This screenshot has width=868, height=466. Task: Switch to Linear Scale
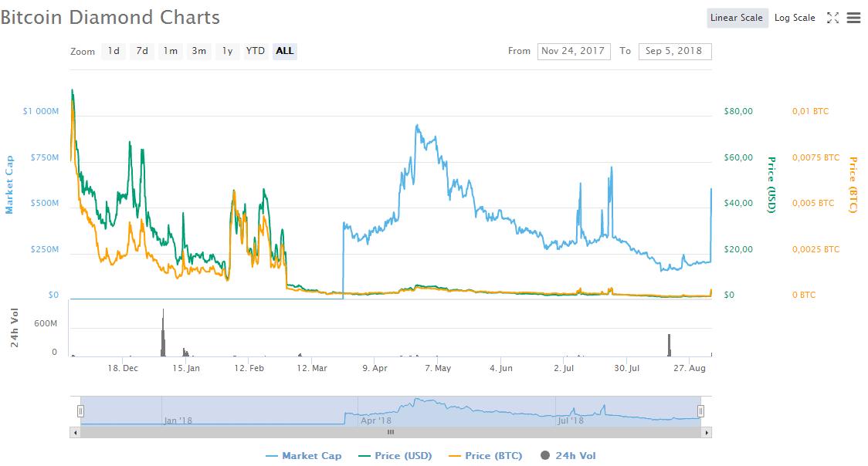tap(737, 18)
